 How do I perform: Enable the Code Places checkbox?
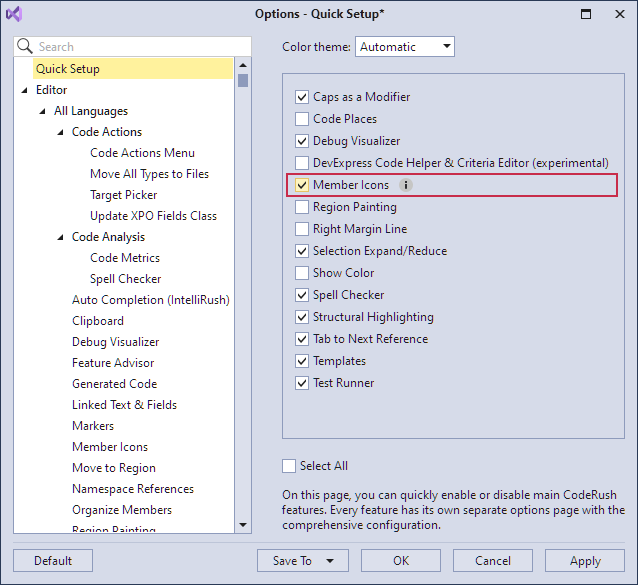[x=302, y=119]
